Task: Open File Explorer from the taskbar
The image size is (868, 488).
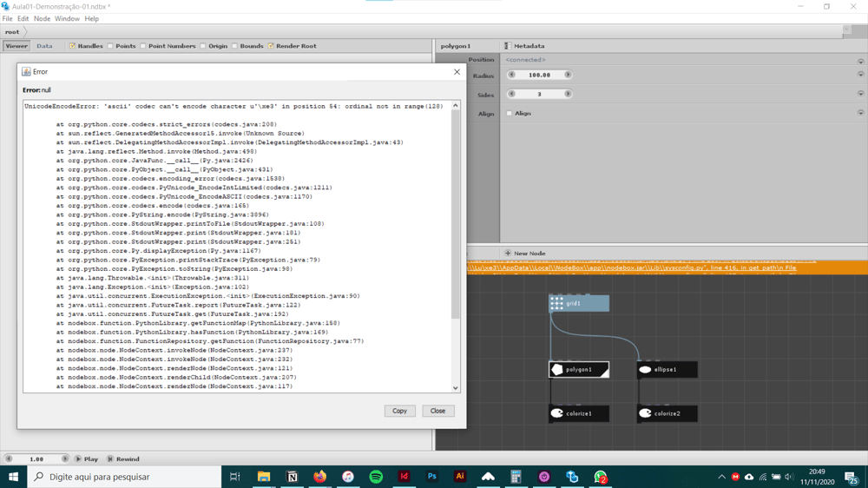Action: (x=264, y=477)
